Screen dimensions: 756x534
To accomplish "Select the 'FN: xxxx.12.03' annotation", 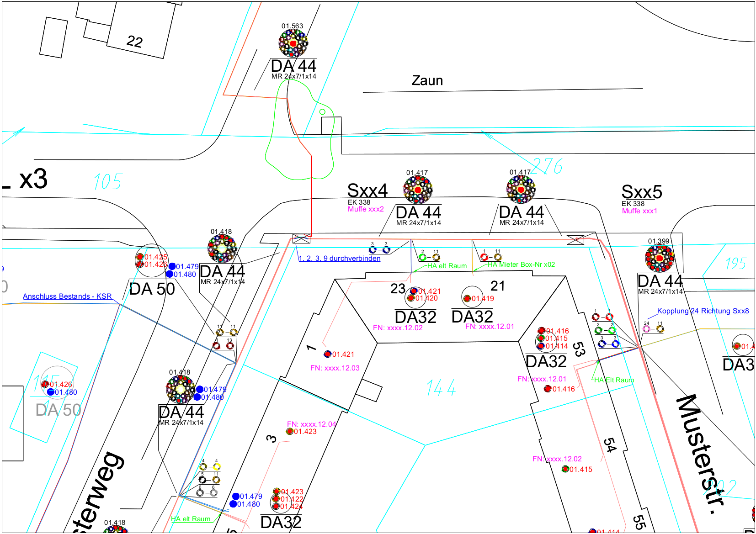I will [x=335, y=368].
